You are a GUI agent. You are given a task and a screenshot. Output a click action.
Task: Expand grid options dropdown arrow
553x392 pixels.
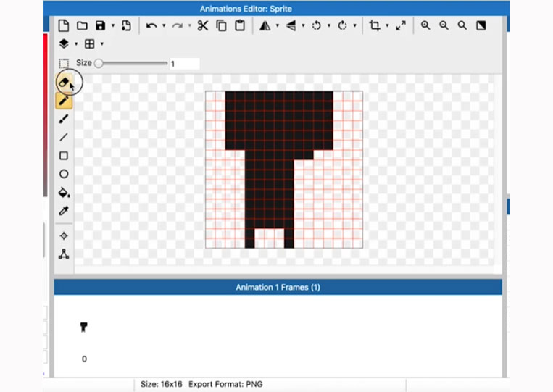click(102, 43)
